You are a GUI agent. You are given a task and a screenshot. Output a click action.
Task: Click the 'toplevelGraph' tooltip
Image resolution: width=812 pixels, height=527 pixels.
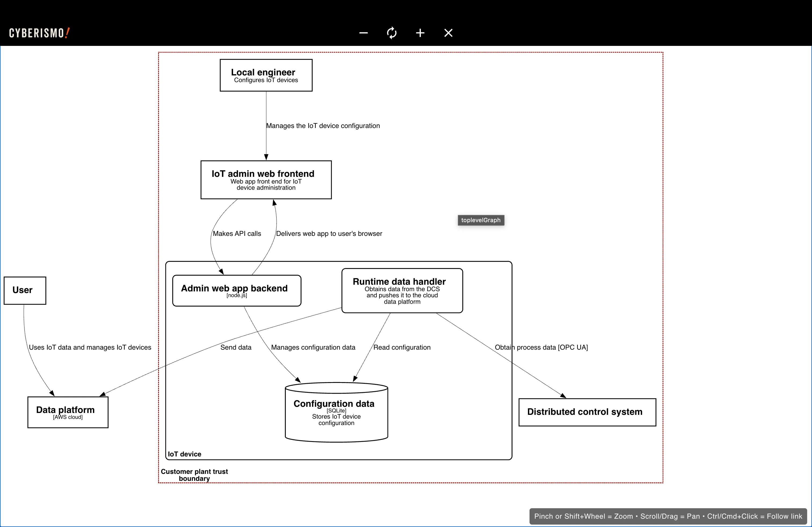pyautogui.click(x=481, y=220)
